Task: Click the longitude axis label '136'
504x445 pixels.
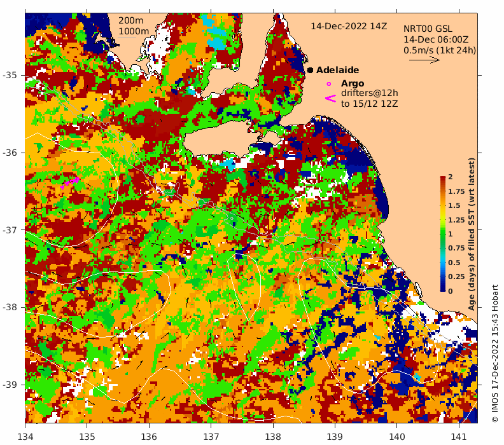Action: 149,437
